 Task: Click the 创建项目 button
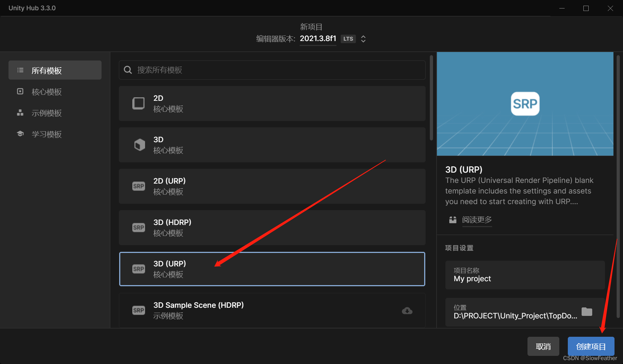click(591, 346)
